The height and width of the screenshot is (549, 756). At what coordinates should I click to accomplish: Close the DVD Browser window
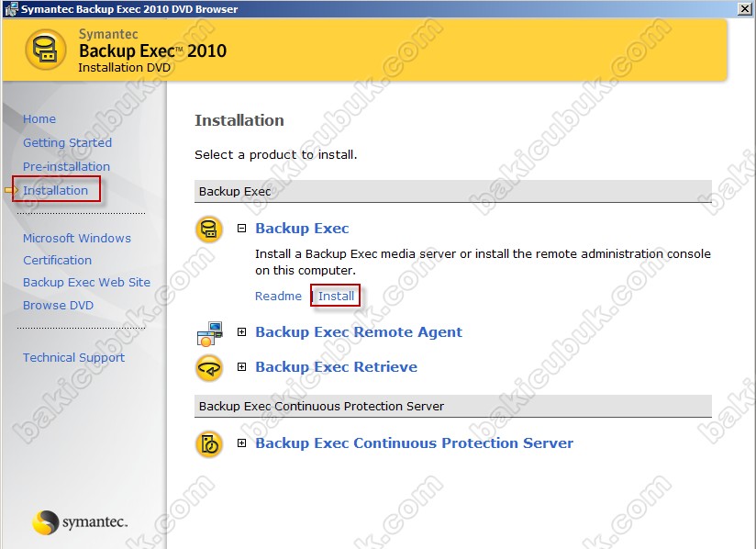tap(744, 8)
